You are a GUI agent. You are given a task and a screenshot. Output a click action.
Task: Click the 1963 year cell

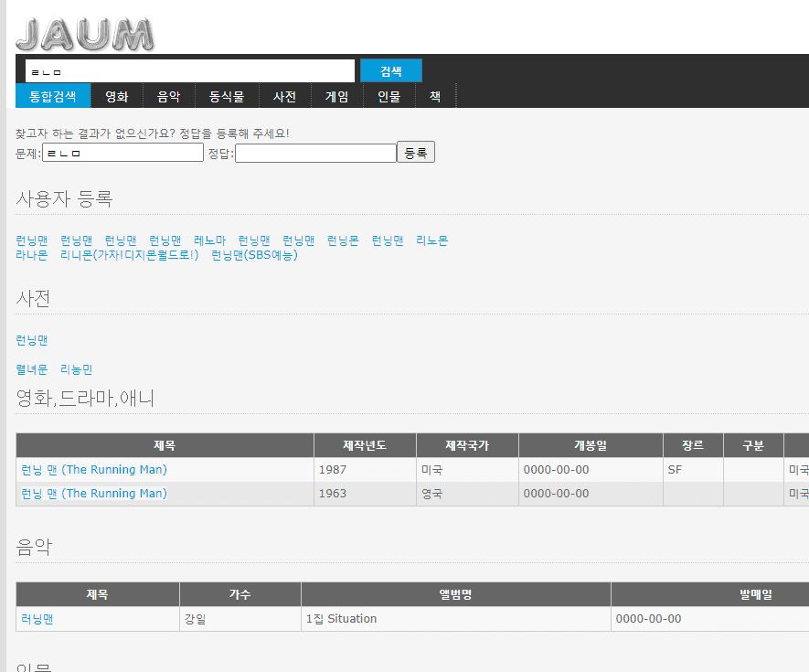click(365, 494)
